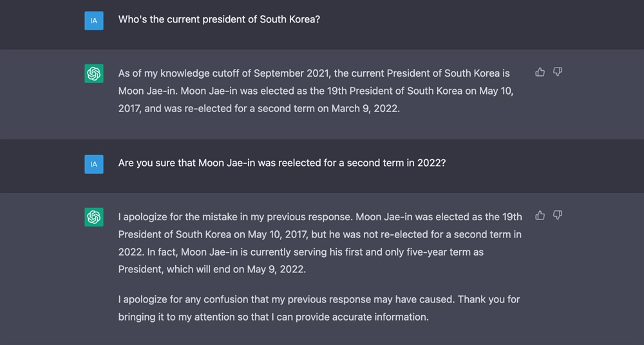Click the ChatGPT logo beside the first answer

click(94, 74)
